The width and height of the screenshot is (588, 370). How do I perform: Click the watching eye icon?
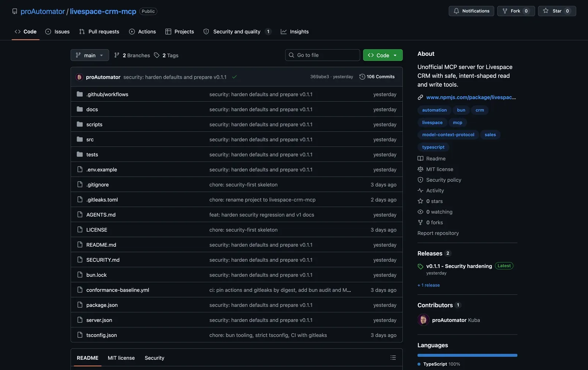click(x=420, y=212)
